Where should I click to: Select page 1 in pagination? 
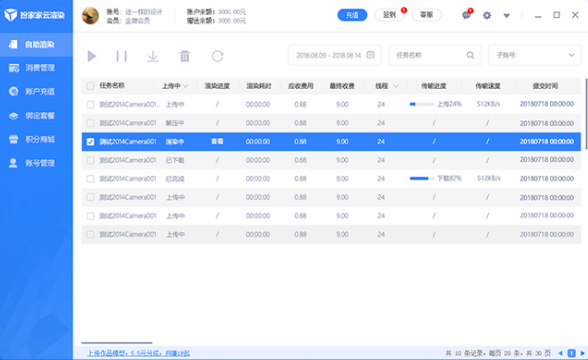[x=572, y=353]
